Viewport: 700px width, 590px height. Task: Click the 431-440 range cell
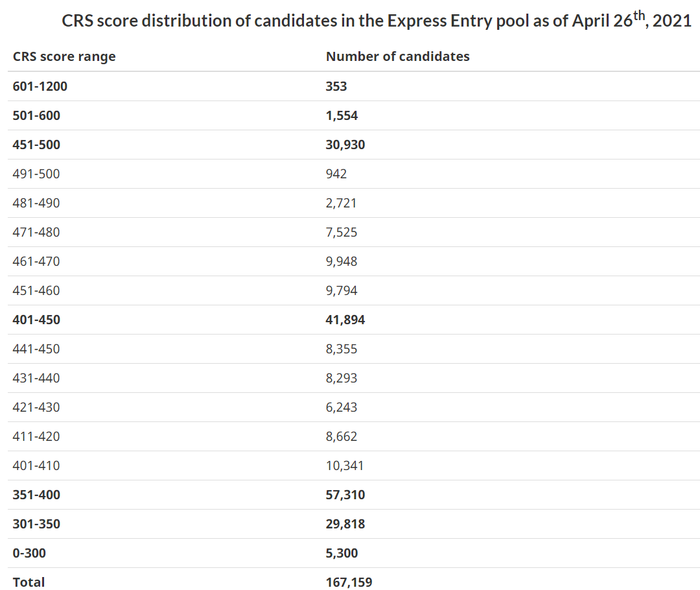pyautogui.click(x=36, y=378)
